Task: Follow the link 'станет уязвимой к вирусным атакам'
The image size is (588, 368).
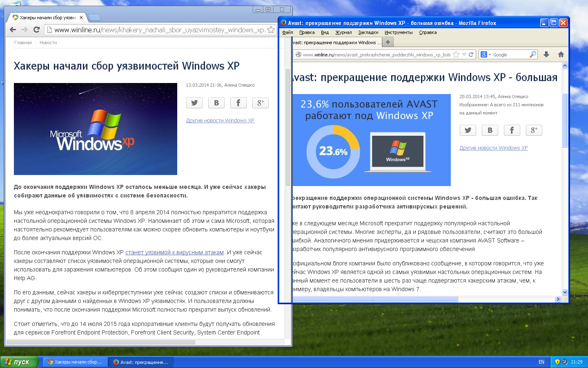Action: point(174,252)
